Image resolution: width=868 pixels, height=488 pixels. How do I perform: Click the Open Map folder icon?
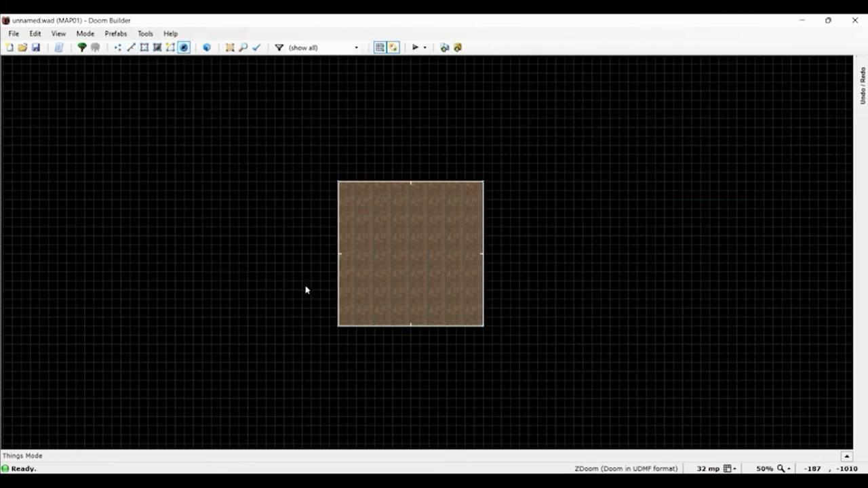coord(22,47)
